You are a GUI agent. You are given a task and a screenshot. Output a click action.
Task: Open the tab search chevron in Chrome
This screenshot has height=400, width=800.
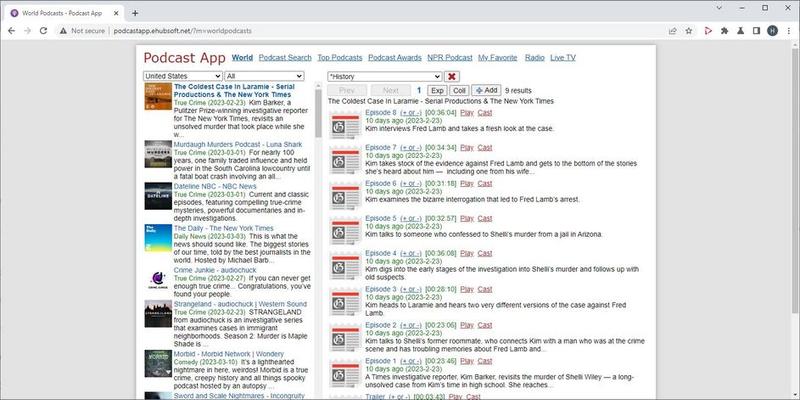pos(719,8)
